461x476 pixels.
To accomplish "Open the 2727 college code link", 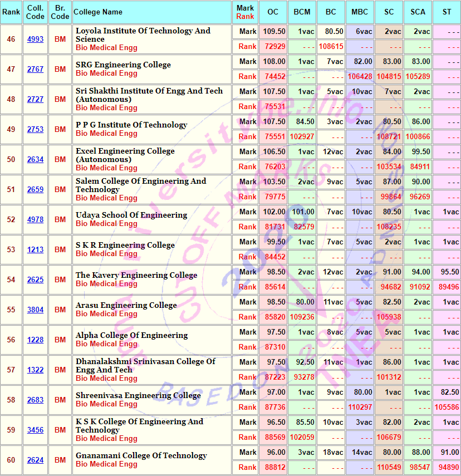I will coord(35,99).
